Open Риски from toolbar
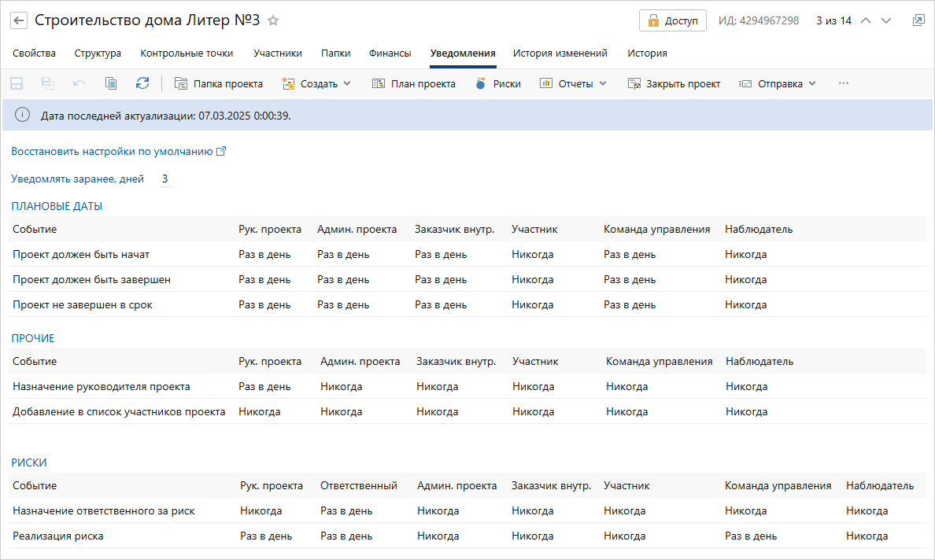Viewport: 935px width, 560px height. tap(498, 83)
